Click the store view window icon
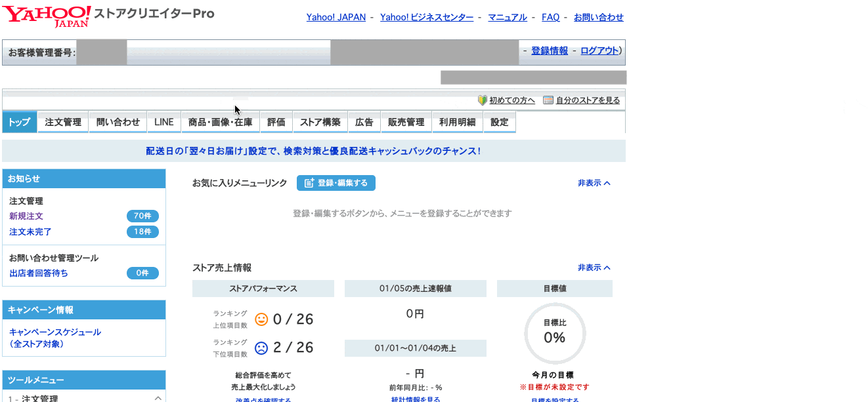 pos(548,100)
